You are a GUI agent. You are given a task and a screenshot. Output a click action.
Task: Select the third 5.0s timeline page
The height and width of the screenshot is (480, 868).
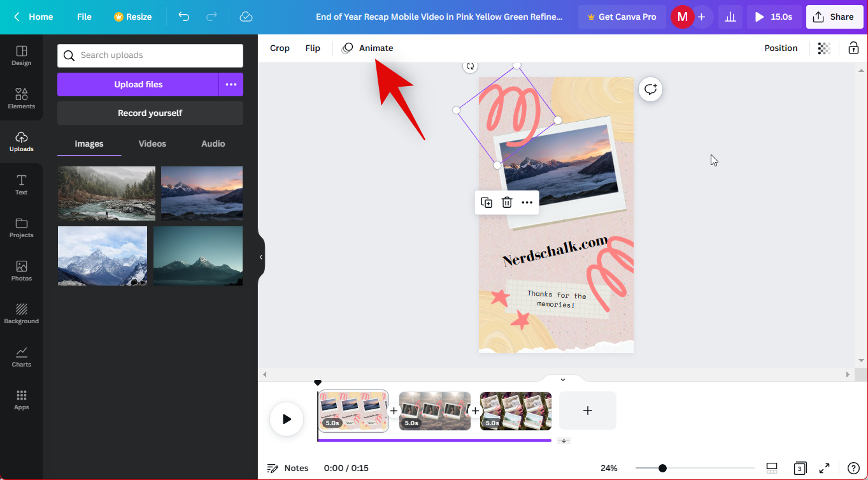coord(516,411)
